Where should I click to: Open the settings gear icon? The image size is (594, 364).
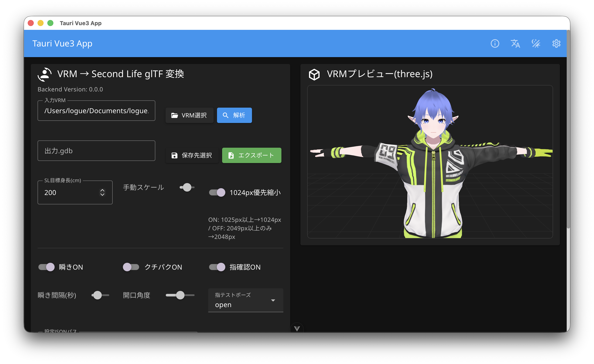click(556, 43)
